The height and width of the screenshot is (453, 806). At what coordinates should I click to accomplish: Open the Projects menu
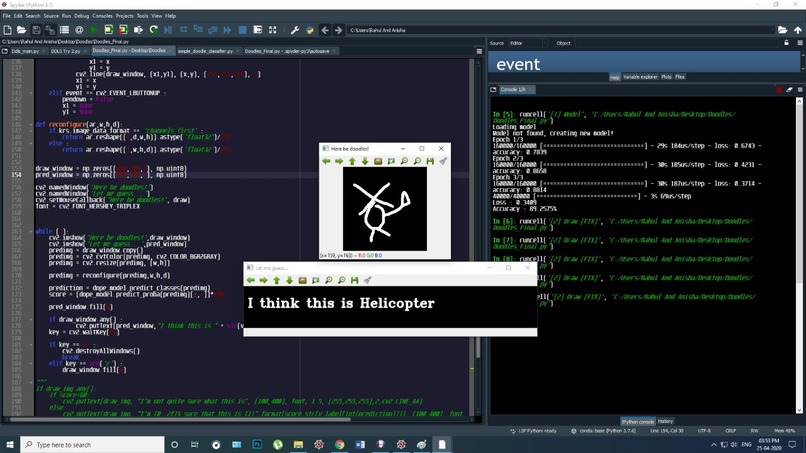(124, 16)
